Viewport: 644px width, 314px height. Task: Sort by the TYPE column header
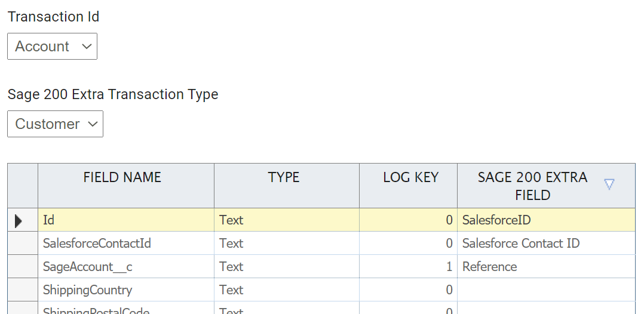[284, 177]
